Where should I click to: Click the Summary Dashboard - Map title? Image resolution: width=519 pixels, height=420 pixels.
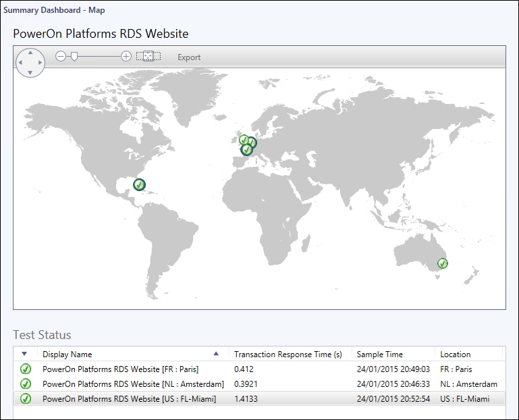[x=54, y=10]
